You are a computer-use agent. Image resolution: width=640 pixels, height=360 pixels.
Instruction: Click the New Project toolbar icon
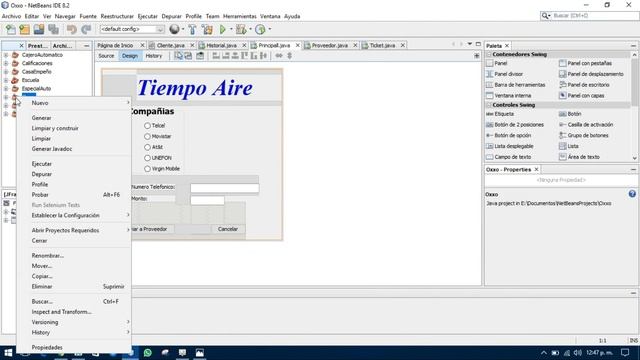pos(24,29)
